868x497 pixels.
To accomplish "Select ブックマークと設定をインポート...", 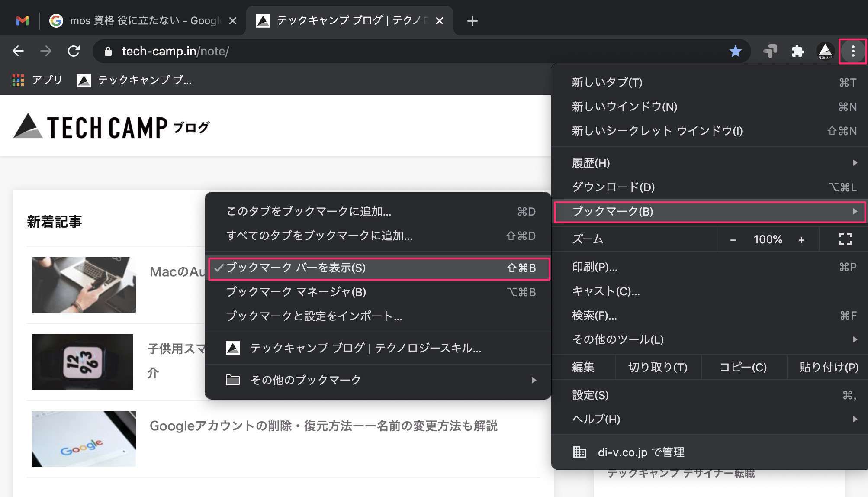I will click(x=377, y=316).
